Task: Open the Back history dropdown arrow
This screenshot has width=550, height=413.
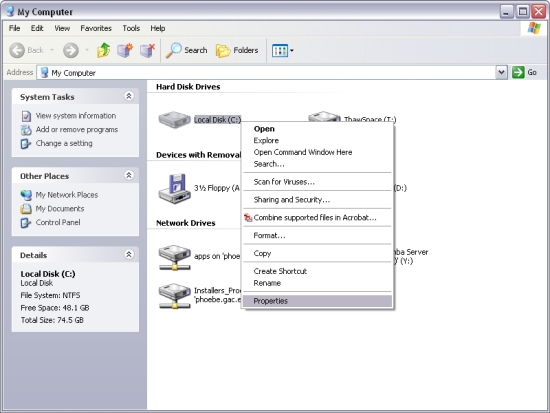Action: click(52, 51)
